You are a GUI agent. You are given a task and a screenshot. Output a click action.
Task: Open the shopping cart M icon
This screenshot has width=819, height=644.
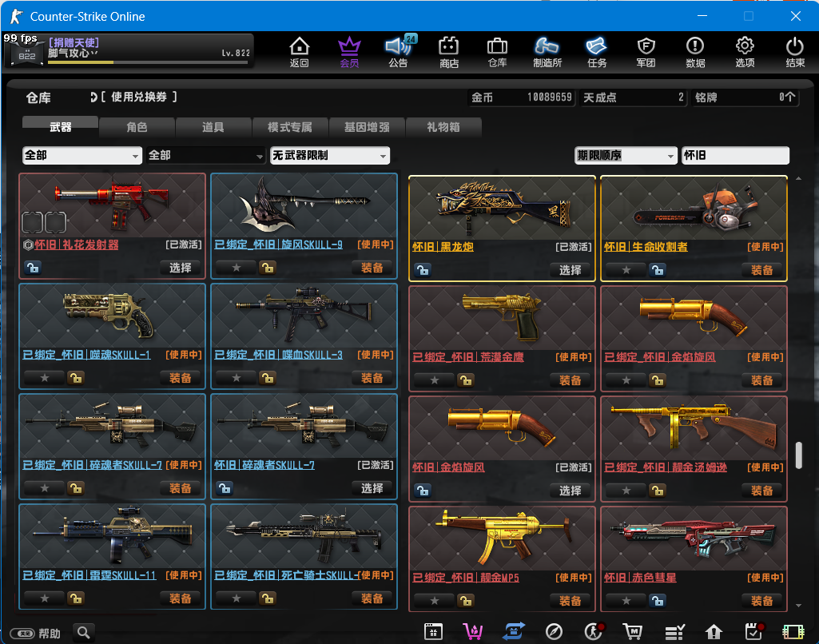pyautogui.click(x=633, y=632)
